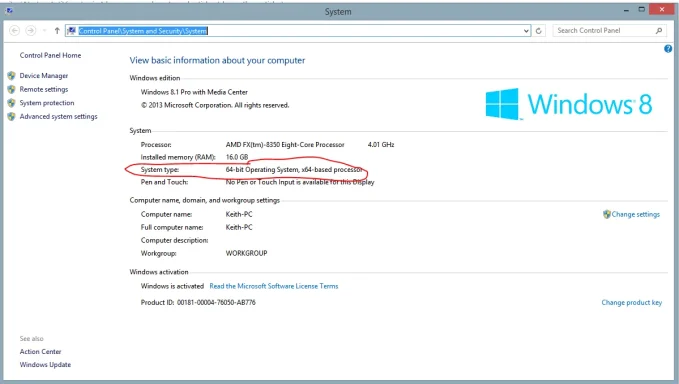Go up one folder level
Viewport: 679px width, 384px height.
point(57,31)
